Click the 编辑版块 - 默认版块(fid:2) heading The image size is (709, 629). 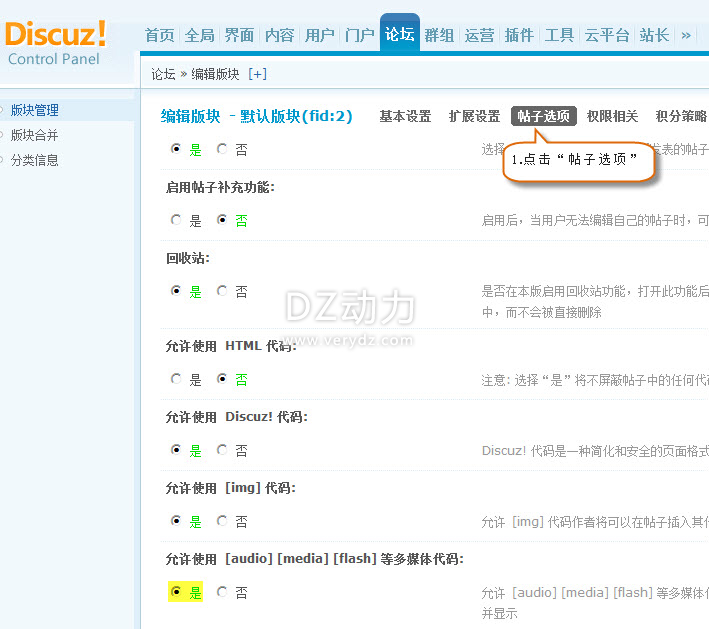256,116
